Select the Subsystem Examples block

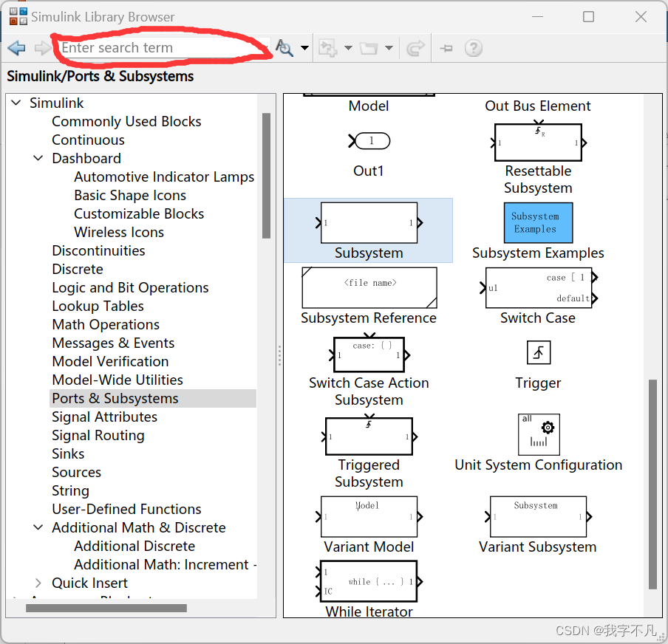tap(538, 223)
